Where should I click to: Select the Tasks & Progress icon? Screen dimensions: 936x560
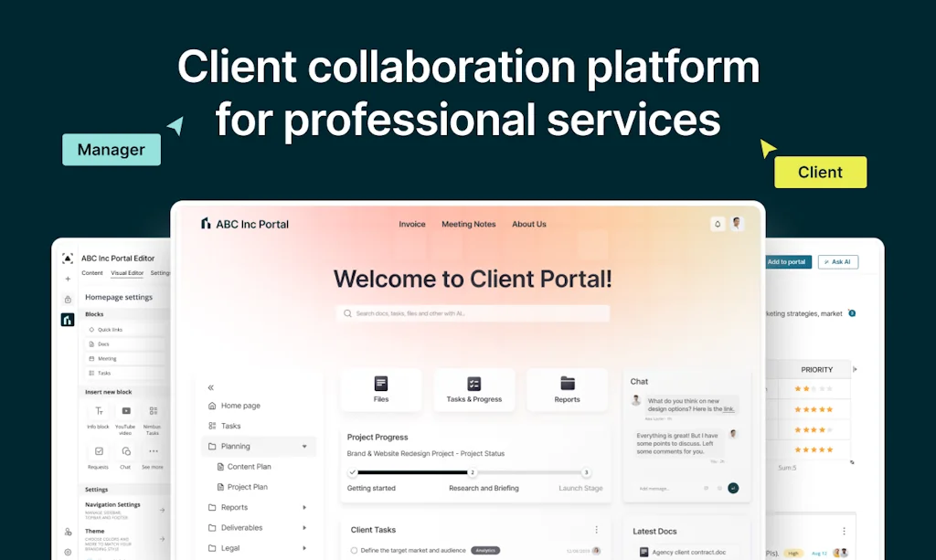coord(474,384)
